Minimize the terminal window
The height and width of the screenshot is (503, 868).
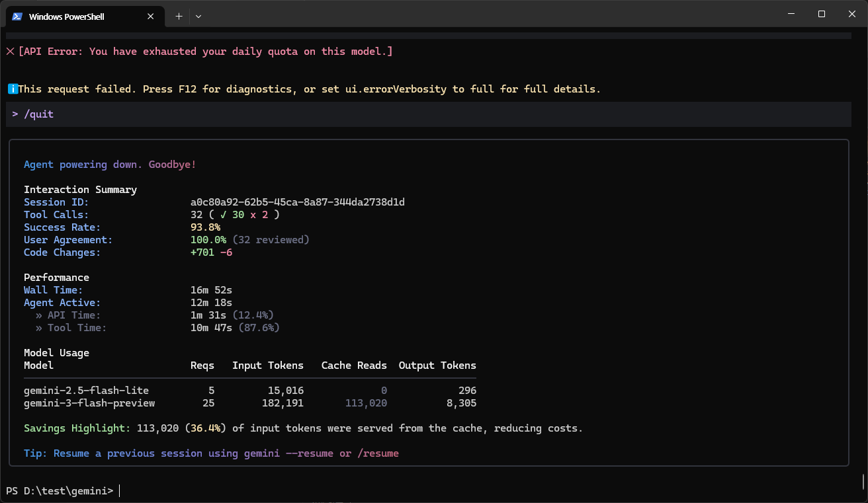tap(791, 14)
